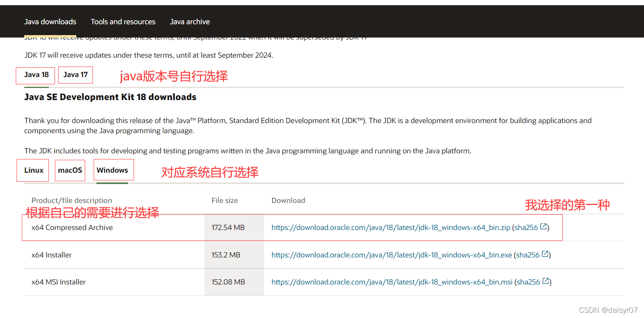The height and width of the screenshot is (318, 644).
Task: Click sentence 'The JDK includes tools for developing'
Action: point(248,151)
